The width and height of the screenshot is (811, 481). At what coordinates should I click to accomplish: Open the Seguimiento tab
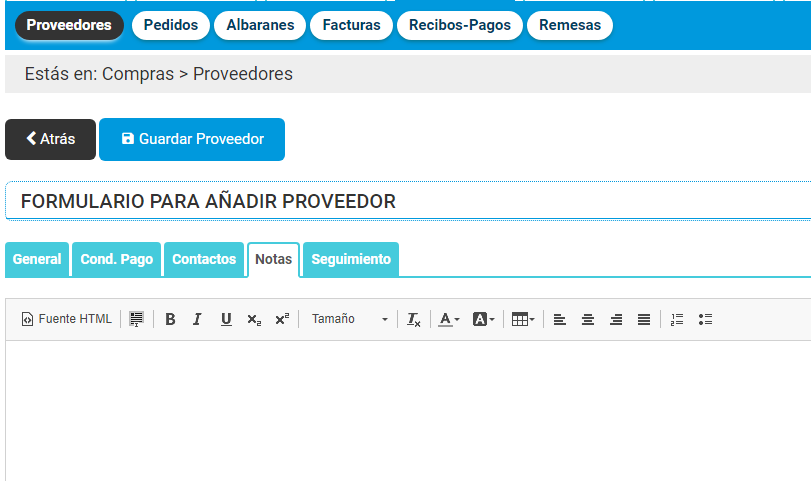pos(351,259)
